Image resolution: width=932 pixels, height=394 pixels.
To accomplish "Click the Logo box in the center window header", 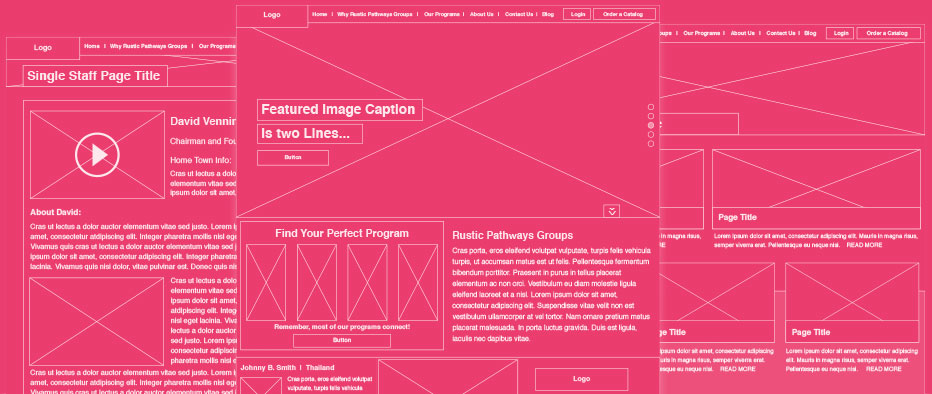I will [x=272, y=15].
